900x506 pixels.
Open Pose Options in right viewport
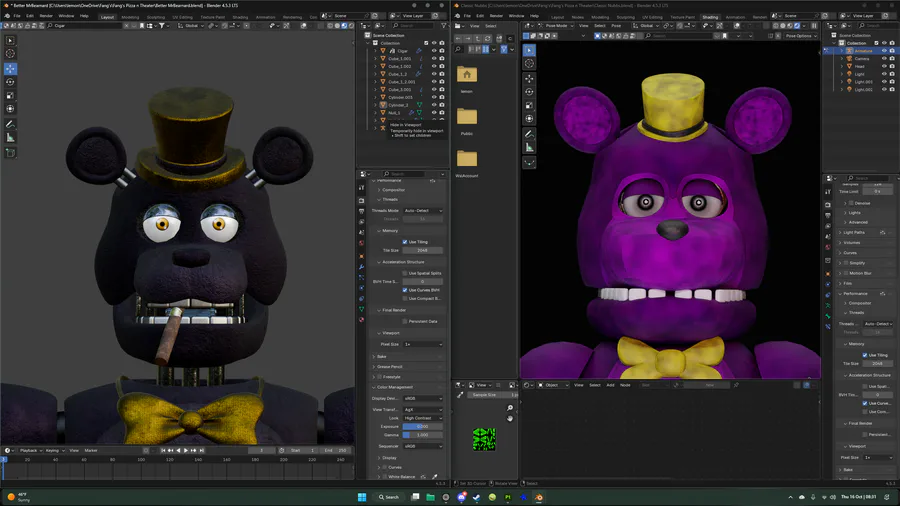(800, 36)
